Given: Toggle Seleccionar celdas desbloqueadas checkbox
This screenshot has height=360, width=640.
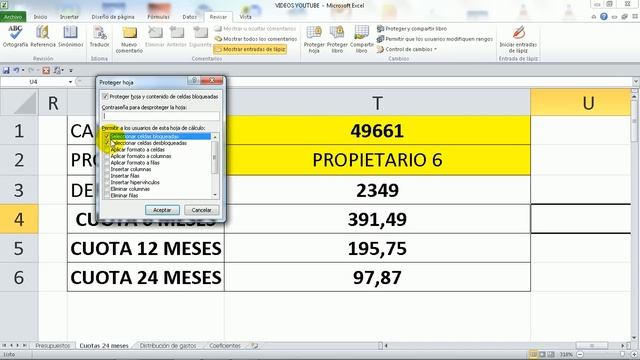Looking at the screenshot, I should click(x=107, y=143).
